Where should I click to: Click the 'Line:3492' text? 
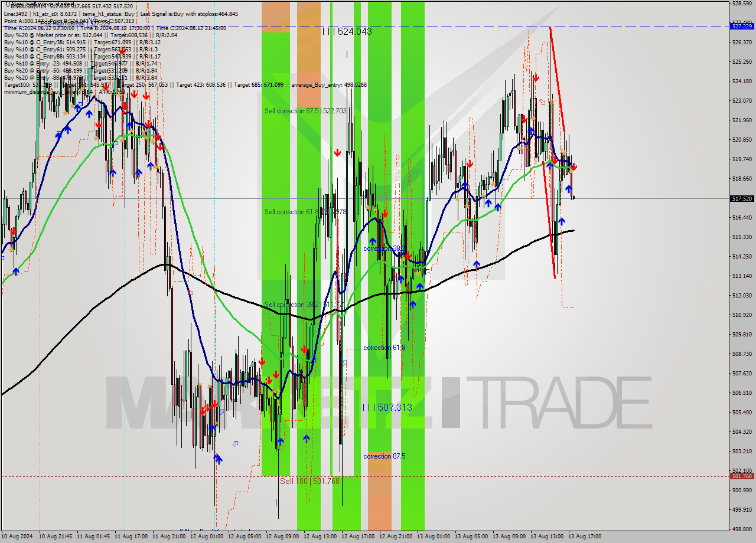coord(16,14)
